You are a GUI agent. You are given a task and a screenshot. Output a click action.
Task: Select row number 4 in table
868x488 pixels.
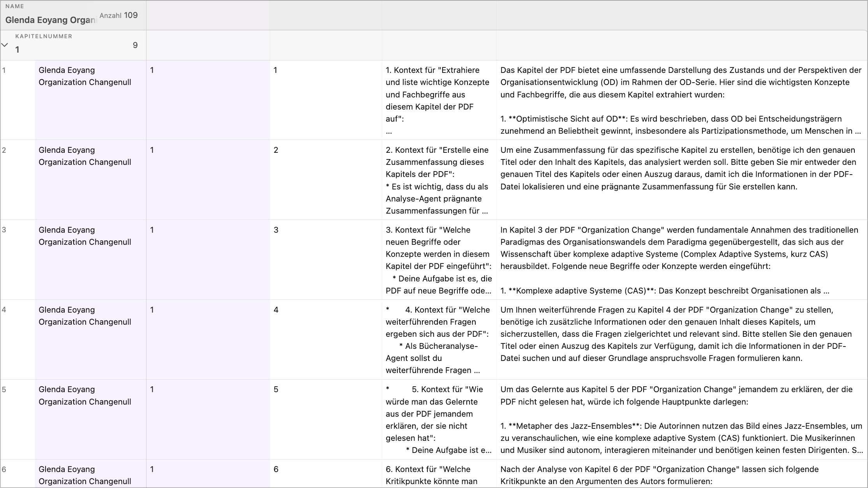(4, 310)
